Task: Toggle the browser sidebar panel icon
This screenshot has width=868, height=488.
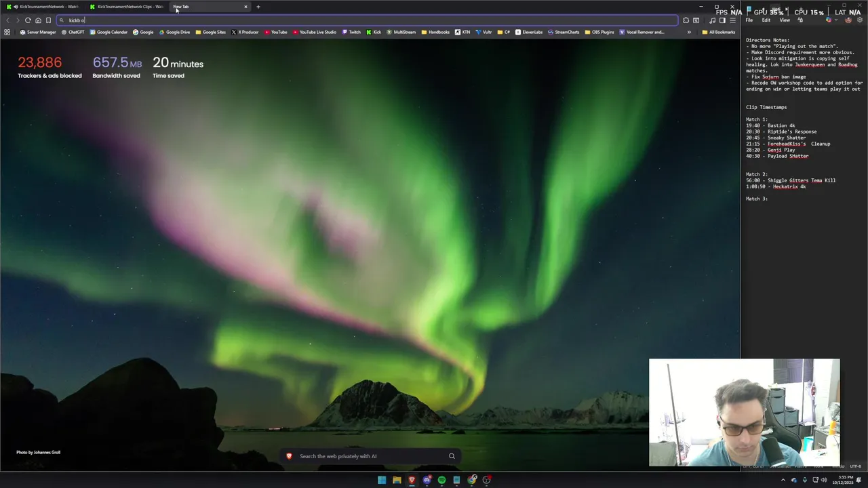Action: point(722,20)
